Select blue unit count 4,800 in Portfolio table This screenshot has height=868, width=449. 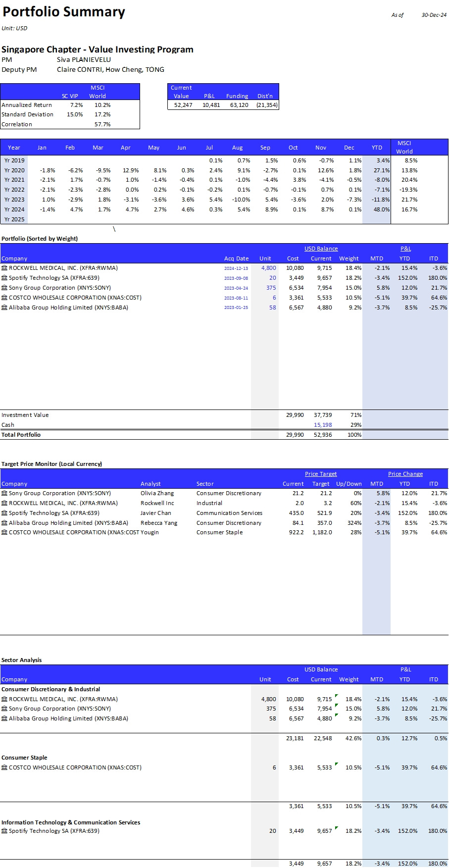269,268
